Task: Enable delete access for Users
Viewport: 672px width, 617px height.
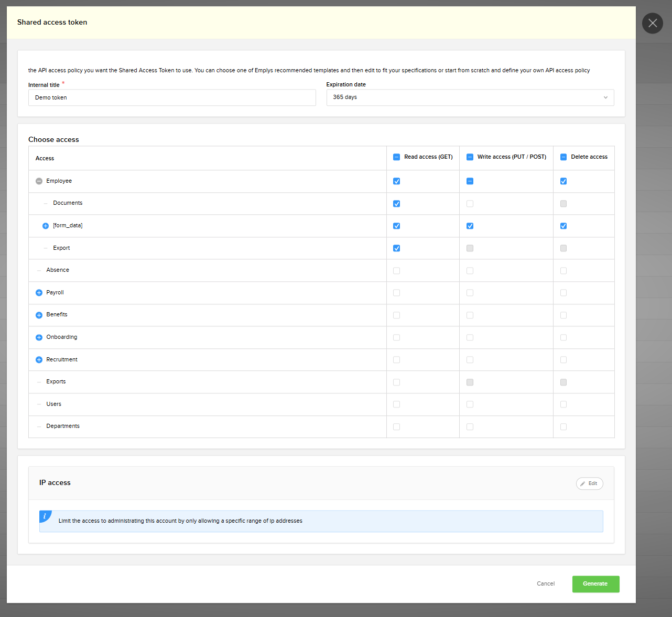Action: (563, 404)
